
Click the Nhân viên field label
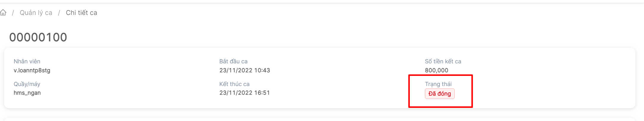pos(27,61)
